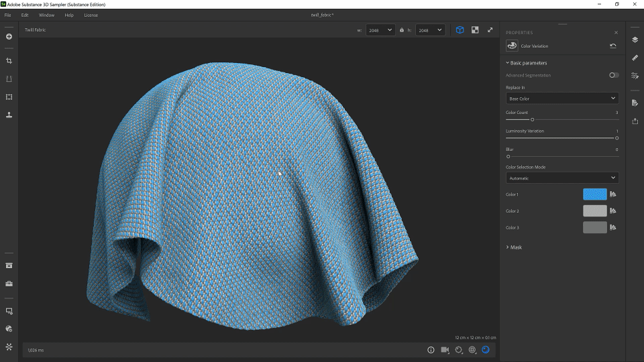The height and width of the screenshot is (362, 644).
Task: Open the viewport info icon
Action: [x=431, y=350]
